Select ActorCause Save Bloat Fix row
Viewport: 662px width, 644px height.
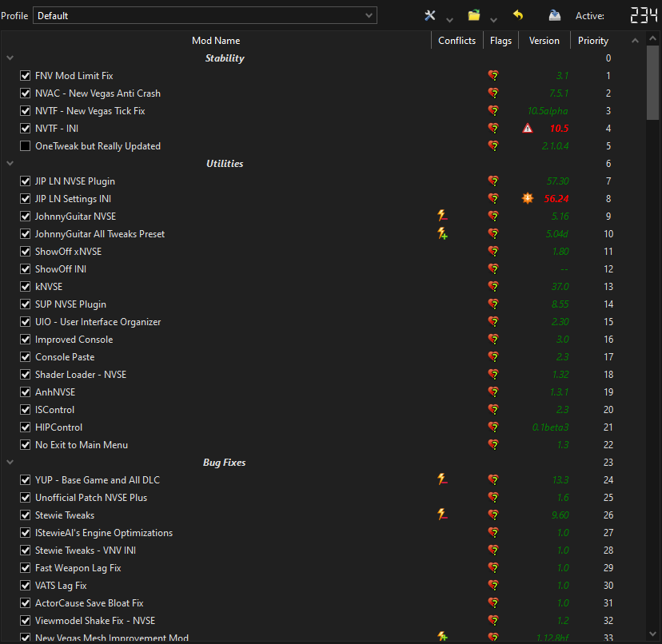point(323,603)
